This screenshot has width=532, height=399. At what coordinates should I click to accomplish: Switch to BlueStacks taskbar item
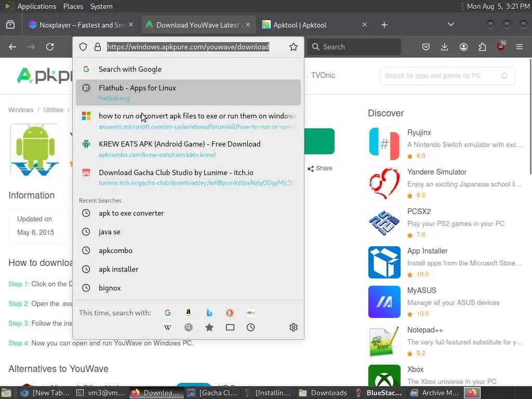379,393
